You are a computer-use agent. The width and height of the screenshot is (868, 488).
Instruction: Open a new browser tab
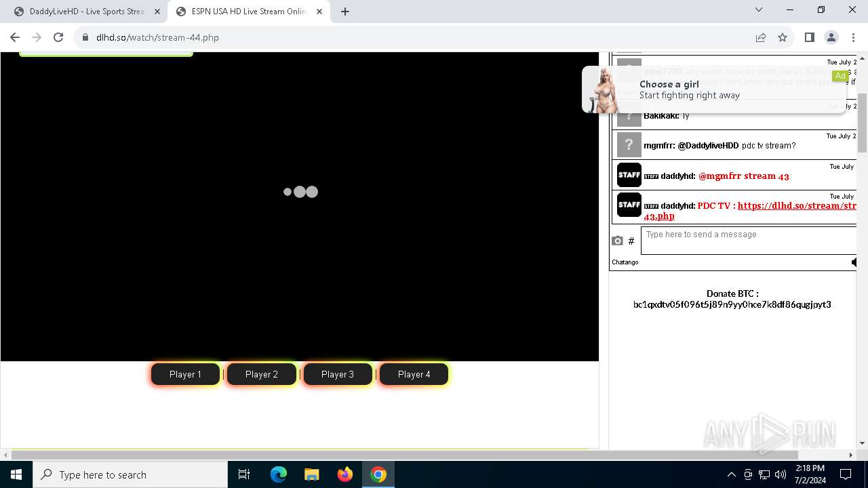point(345,12)
